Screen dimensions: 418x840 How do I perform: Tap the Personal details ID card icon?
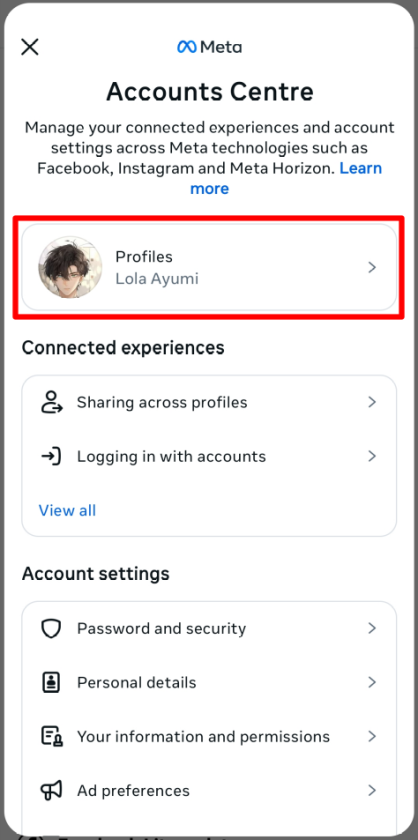52,682
